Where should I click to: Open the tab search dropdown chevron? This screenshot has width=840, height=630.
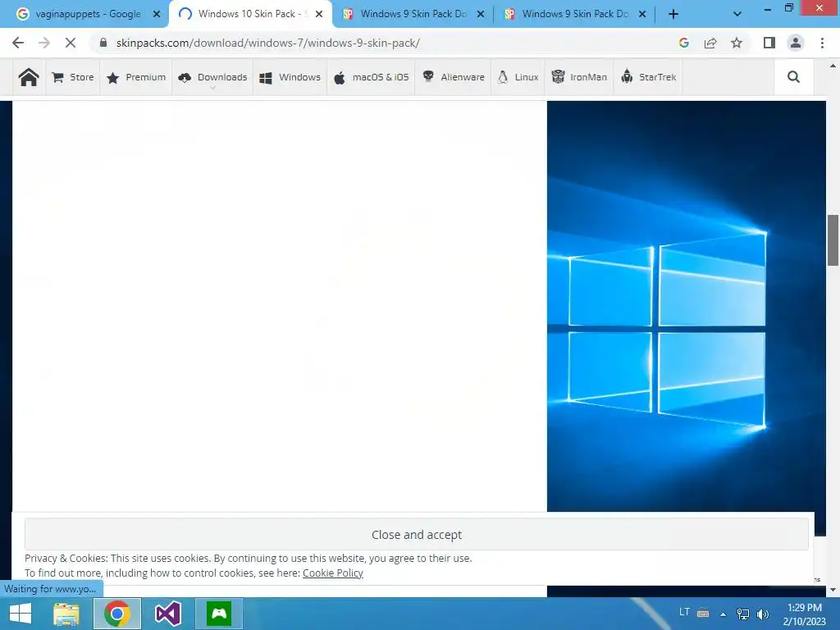pos(737,14)
